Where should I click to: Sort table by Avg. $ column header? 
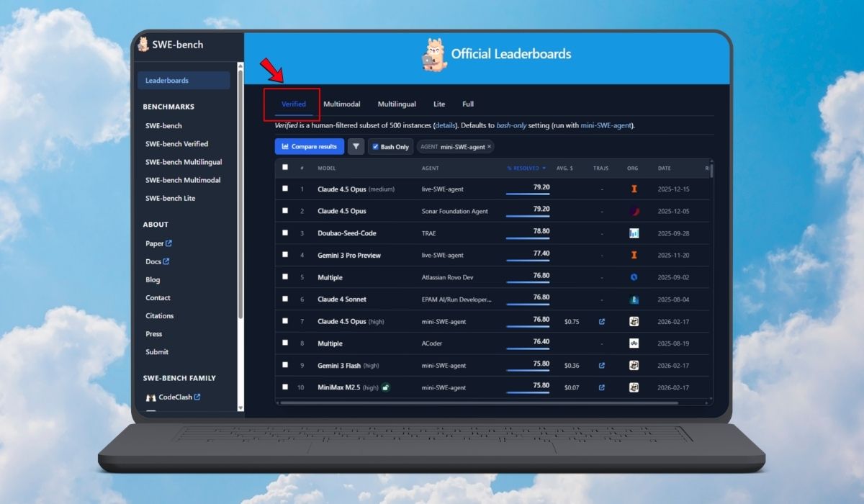(x=564, y=168)
